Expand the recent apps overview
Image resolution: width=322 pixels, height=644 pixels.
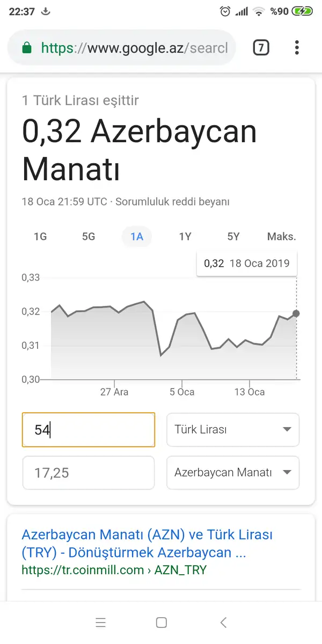point(101,623)
